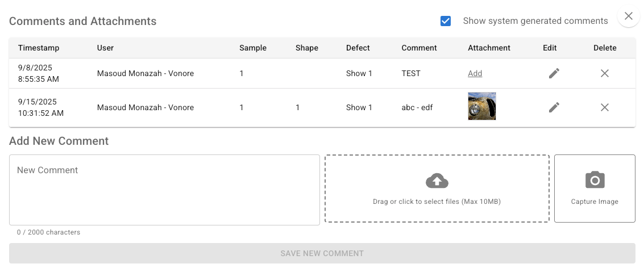Open Show 1 defect in first row
Image resolution: width=644 pixels, height=272 pixels.
coord(359,73)
